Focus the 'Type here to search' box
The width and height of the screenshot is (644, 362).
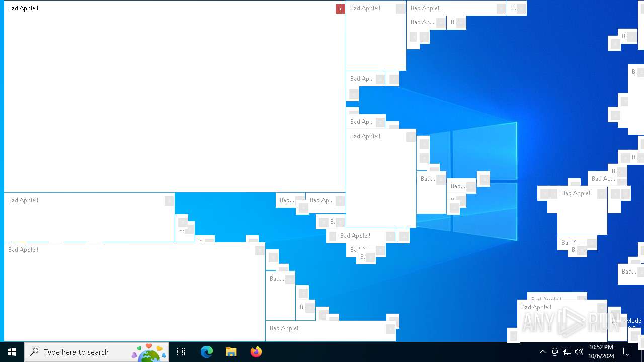[97, 352]
